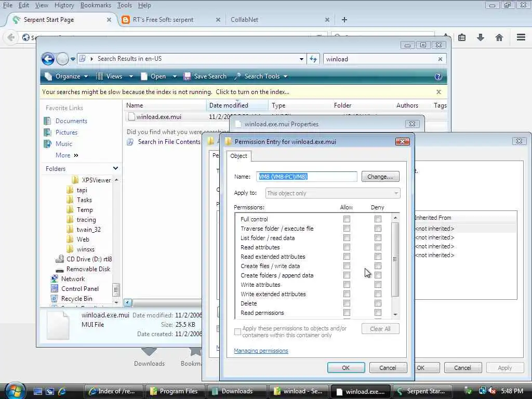Open the Firefox Bookmarks menu
The width and height of the screenshot is (532, 399).
click(96, 5)
